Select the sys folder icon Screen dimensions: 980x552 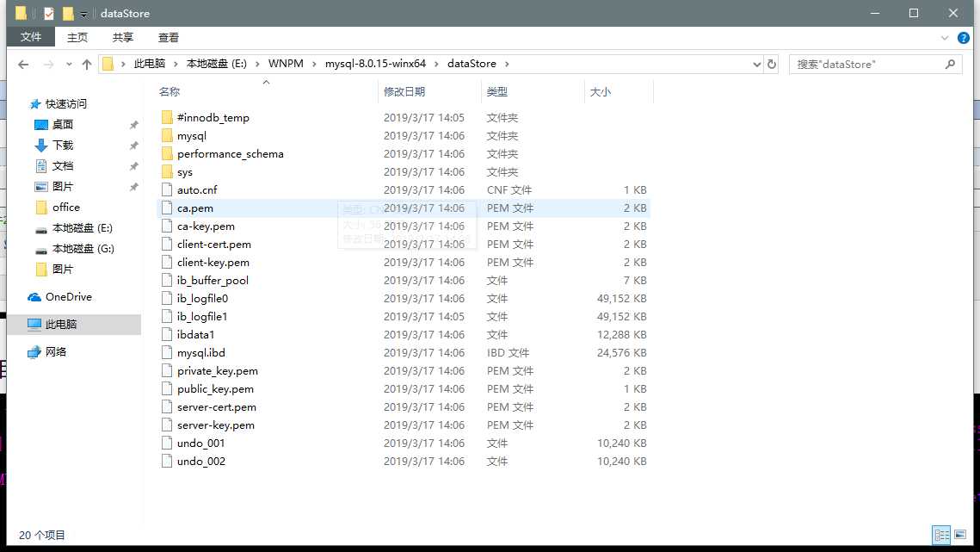pos(167,172)
